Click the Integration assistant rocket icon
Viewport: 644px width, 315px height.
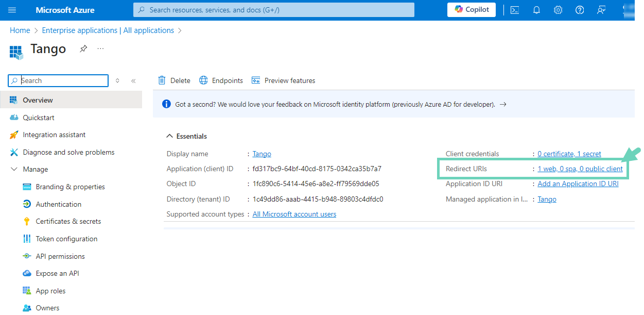14,135
